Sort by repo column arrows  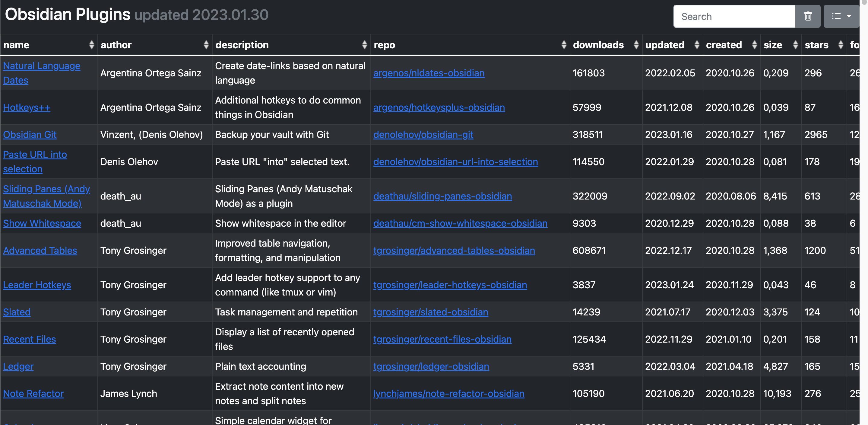pyautogui.click(x=563, y=45)
